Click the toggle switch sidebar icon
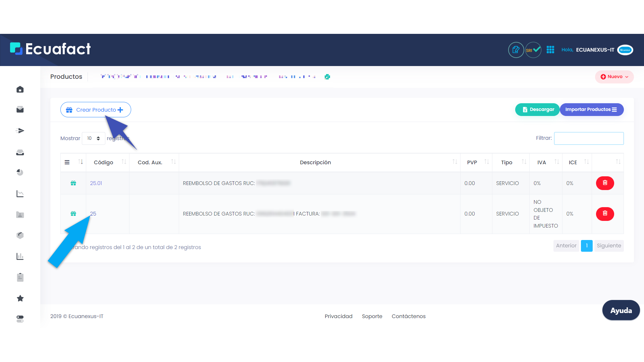Viewport: 644px width, 362px height. 20,319
